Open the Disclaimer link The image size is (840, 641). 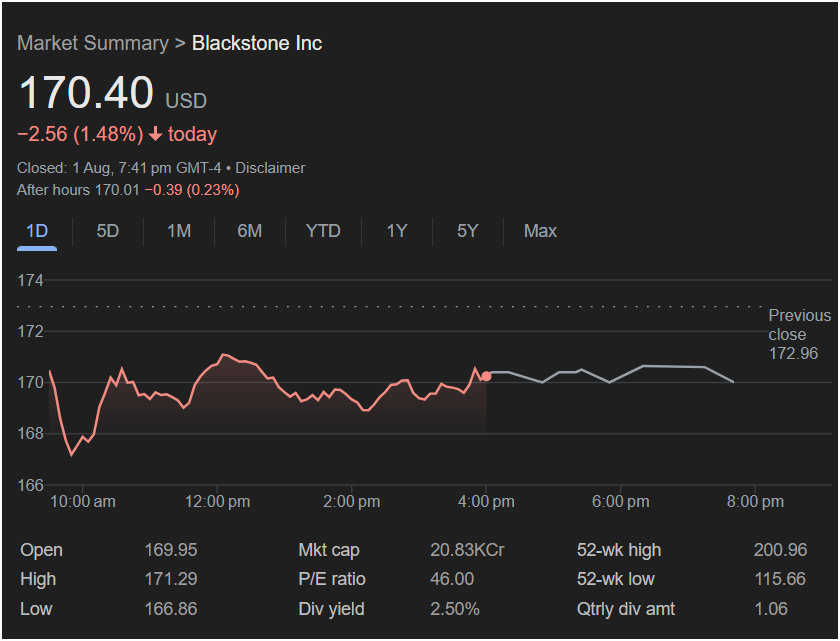click(270, 168)
